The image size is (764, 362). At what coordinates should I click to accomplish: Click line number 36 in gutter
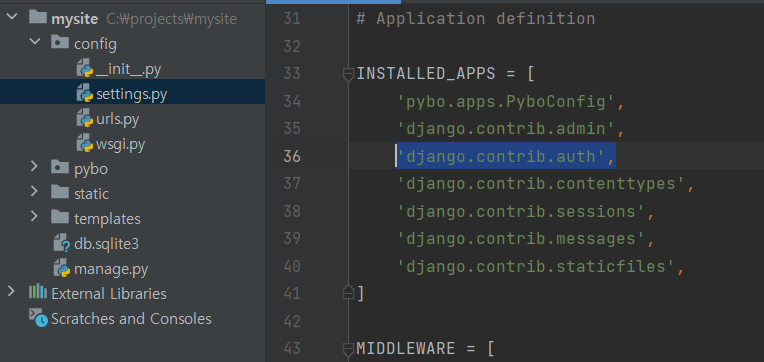click(x=292, y=156)
